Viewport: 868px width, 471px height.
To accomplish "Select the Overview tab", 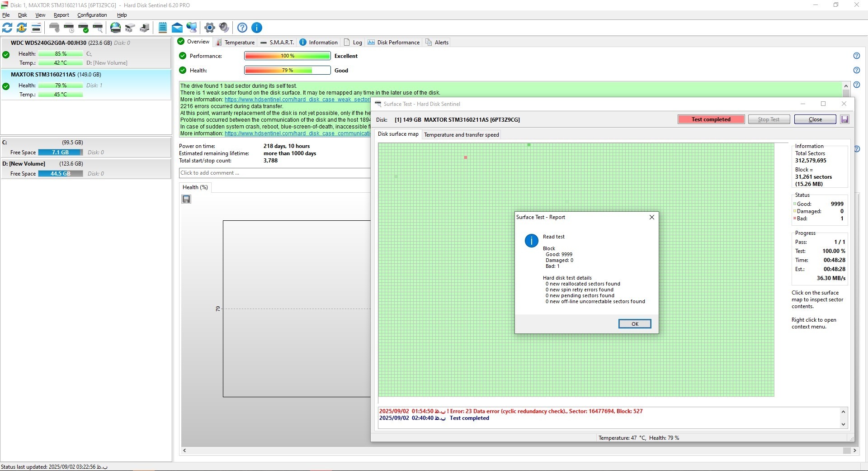I will click(x=194, y=42).
